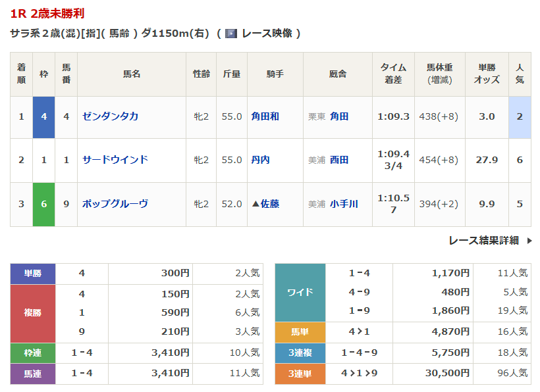Click the 1R 2歳未勝利 race title

click(47, 13)
